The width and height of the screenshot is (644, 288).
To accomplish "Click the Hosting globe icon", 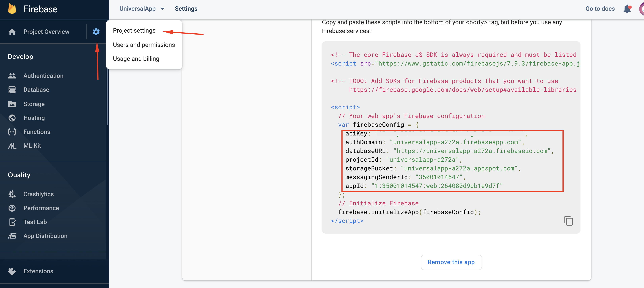I will 12,118.
